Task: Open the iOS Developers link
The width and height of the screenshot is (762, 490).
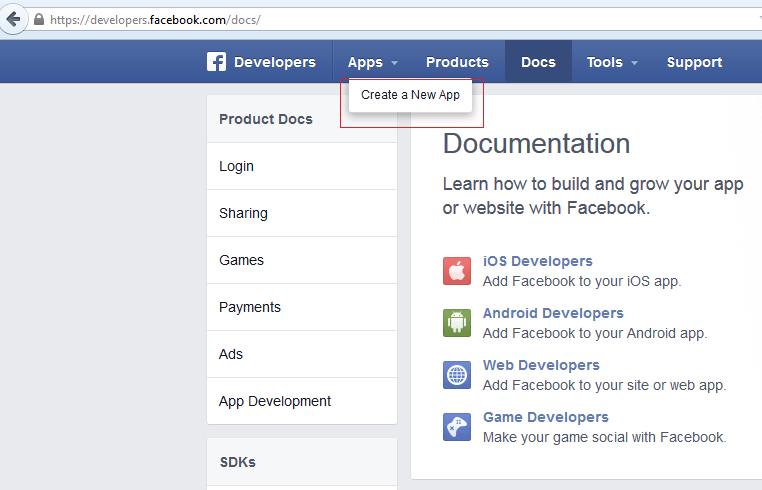Action: pos(537,261)
